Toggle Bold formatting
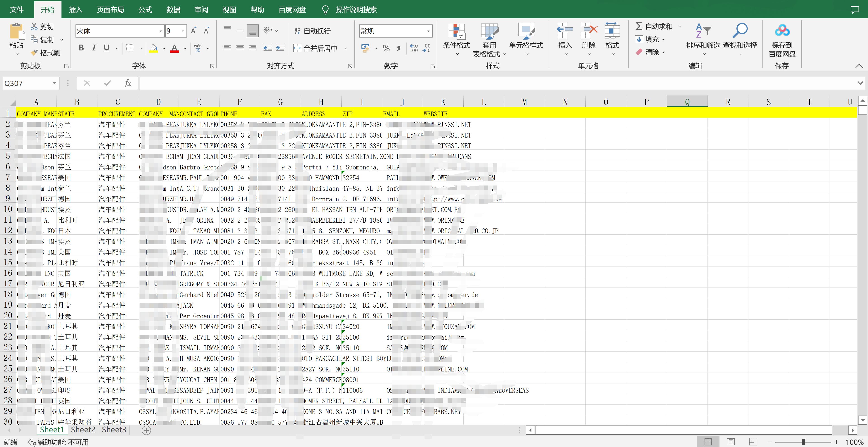The width and height of the screenshot is (868, 447). [81, 48]
